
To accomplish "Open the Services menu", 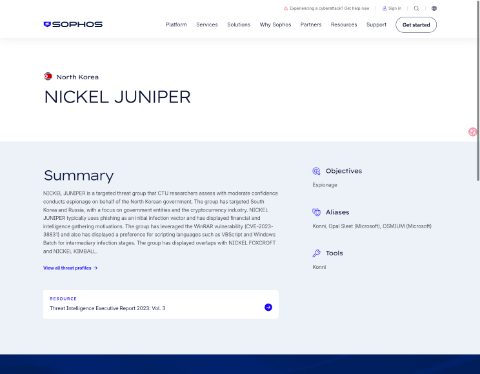I will click(x=207, y=25).
